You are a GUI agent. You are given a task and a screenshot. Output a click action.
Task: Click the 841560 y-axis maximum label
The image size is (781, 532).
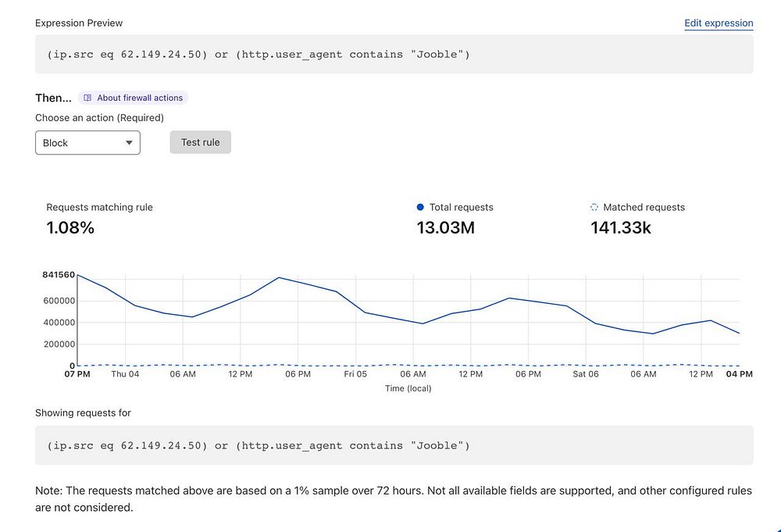[59, 275]
